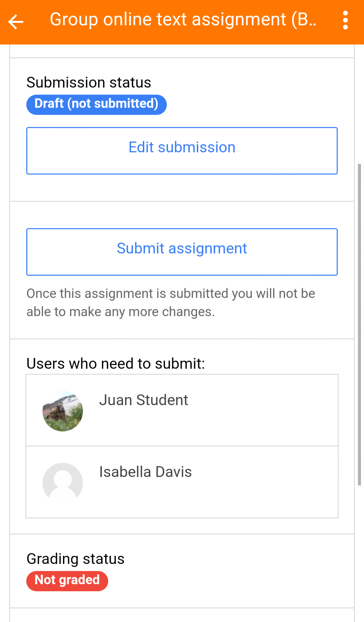Open Juan Student's name link

click(x=144, y=400)
